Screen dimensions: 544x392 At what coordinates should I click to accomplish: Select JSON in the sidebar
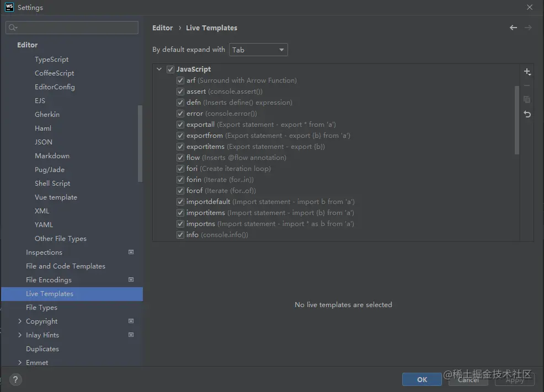[x=44, y=142]
